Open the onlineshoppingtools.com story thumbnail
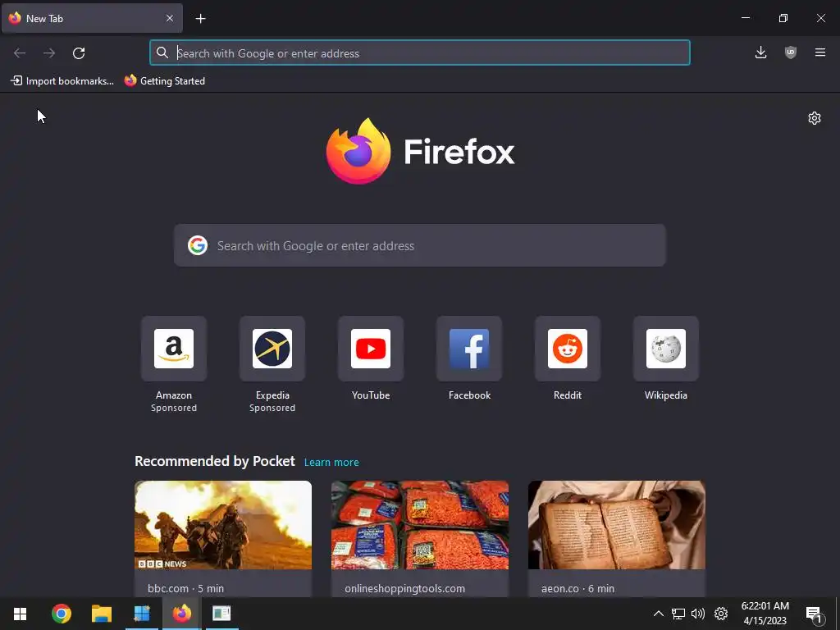This screenshot has height=630, width=840. [420, 525]
